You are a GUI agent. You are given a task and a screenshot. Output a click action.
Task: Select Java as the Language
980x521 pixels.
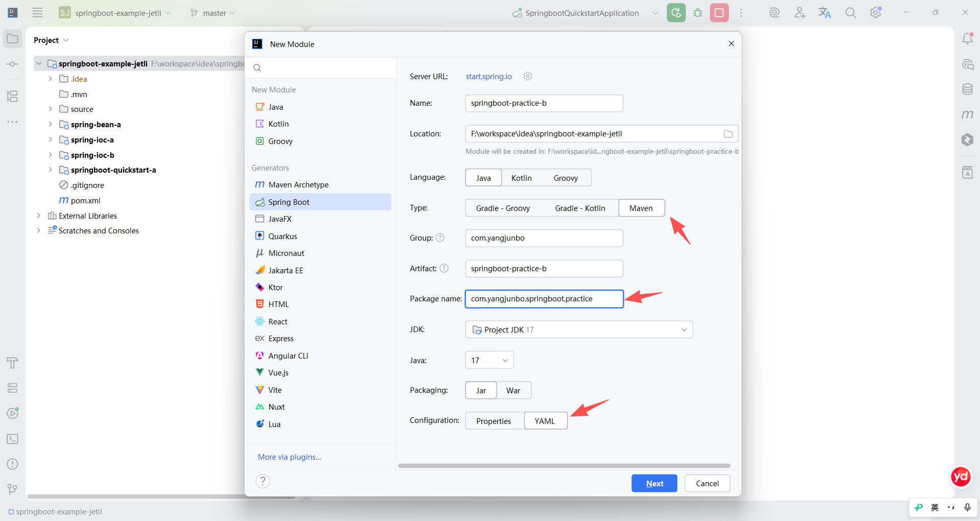[x=483, y=178]
